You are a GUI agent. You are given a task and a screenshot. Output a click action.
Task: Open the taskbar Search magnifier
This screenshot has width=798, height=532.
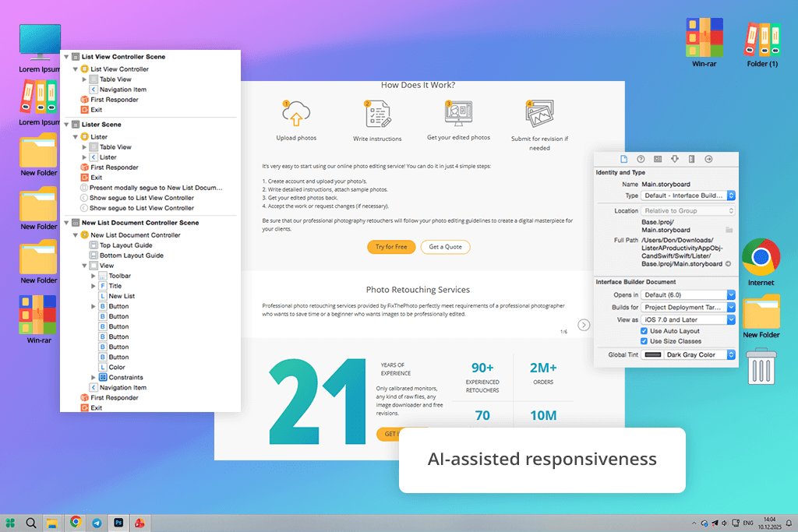pyautogui.click(x=31, y=523)
